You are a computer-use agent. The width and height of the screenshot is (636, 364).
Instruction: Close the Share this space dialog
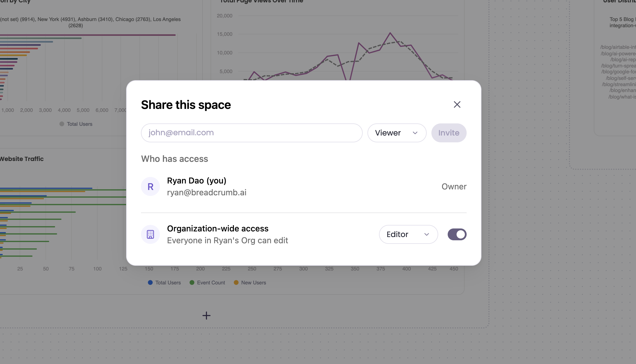[457, 104]
